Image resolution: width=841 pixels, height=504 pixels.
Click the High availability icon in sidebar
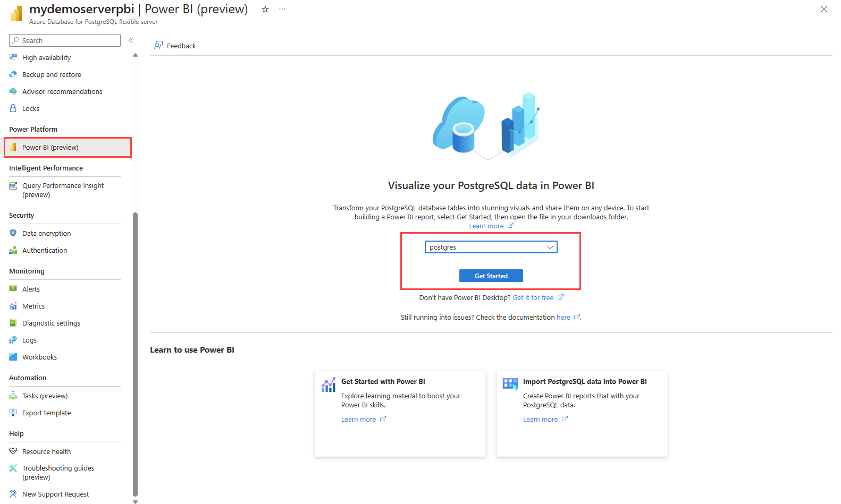13,57
